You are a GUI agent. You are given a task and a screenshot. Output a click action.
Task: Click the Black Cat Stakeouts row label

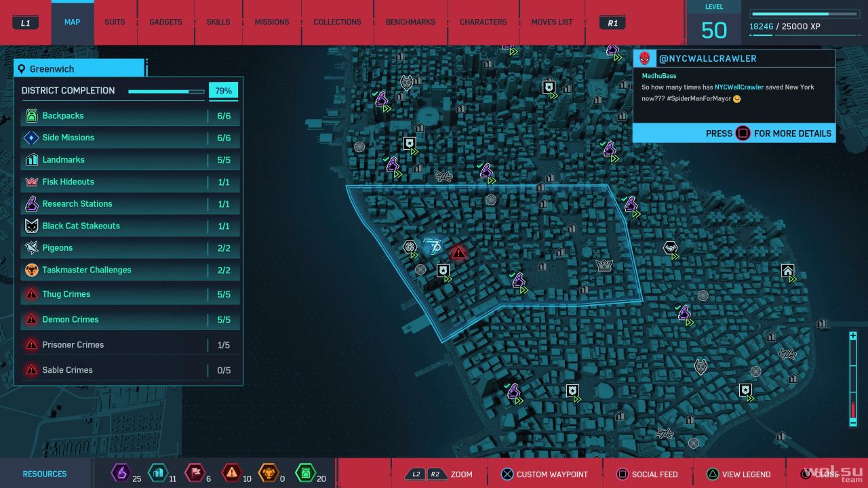pos(81,226)
